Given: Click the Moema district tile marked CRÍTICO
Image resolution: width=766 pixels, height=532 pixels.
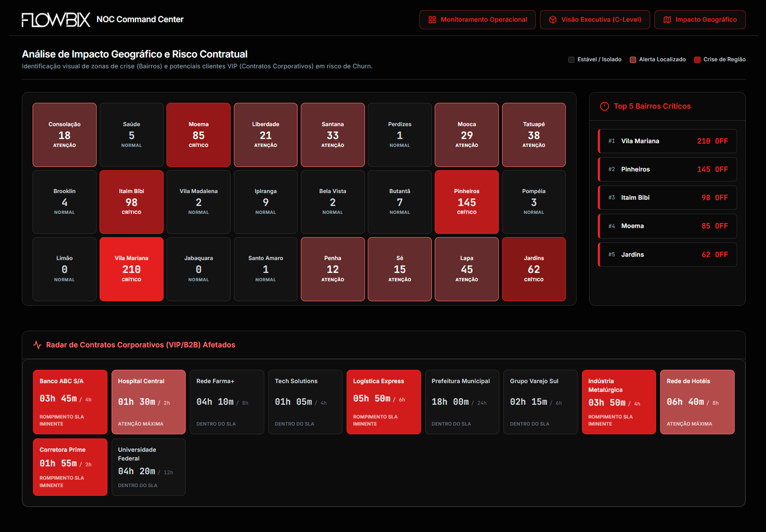Looking at the screenshot, I should point(198,134).
